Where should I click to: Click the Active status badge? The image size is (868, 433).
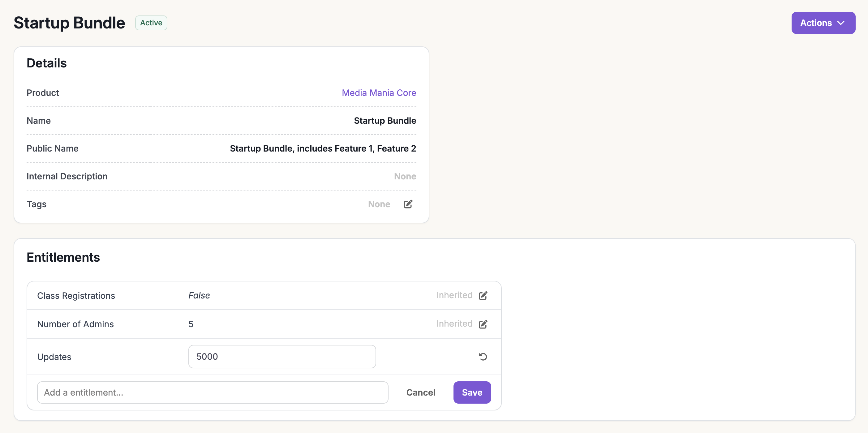[151, 23]
